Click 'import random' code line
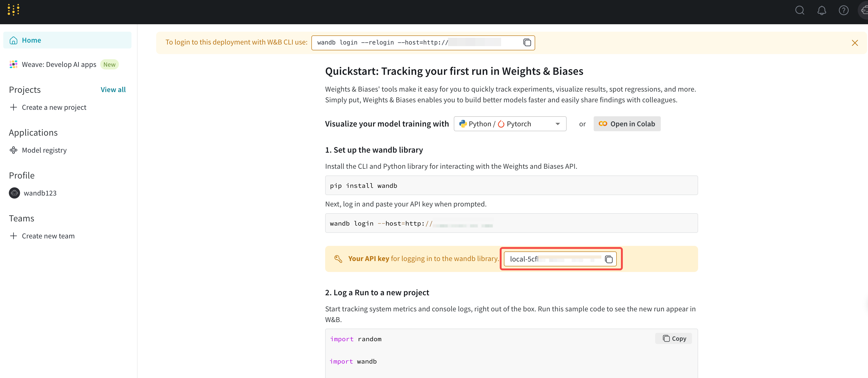 click(x=356, y=339)
